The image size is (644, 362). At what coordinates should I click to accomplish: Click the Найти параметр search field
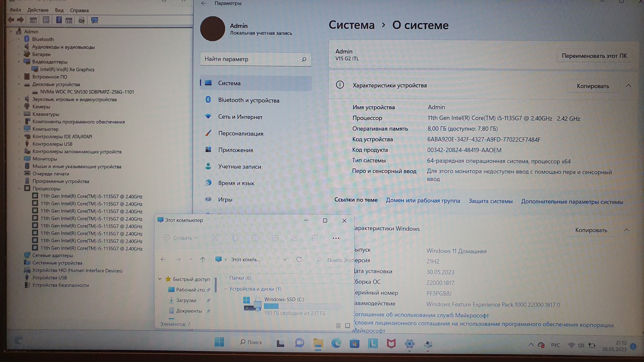252,59
